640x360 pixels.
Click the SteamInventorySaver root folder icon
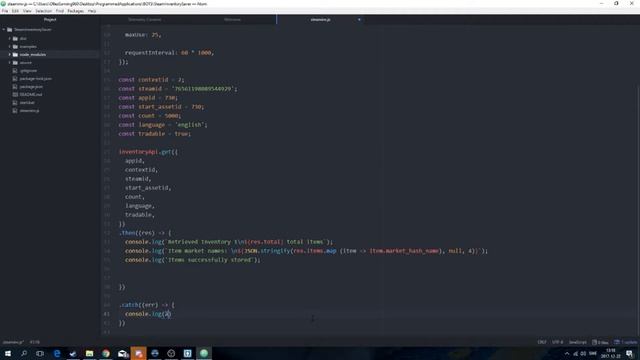click(9, 30)
